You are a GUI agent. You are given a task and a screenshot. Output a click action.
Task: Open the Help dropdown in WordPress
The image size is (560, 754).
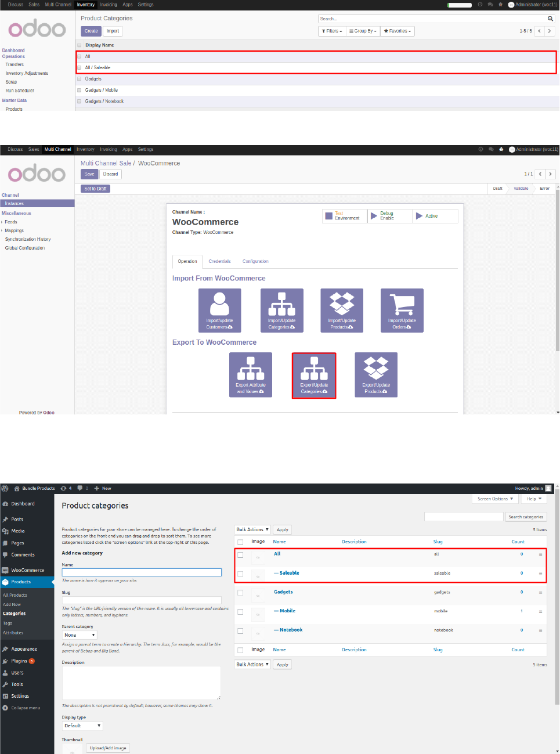coord(534,499)
